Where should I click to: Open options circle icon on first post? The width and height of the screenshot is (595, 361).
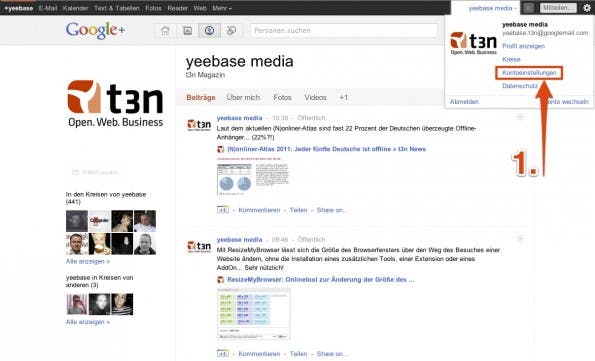520,117
